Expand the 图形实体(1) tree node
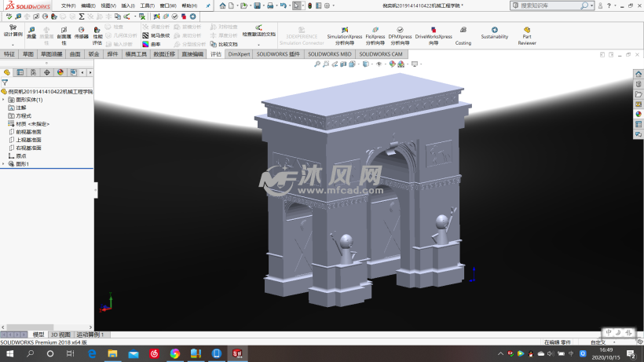 click(x=4, y=100)
